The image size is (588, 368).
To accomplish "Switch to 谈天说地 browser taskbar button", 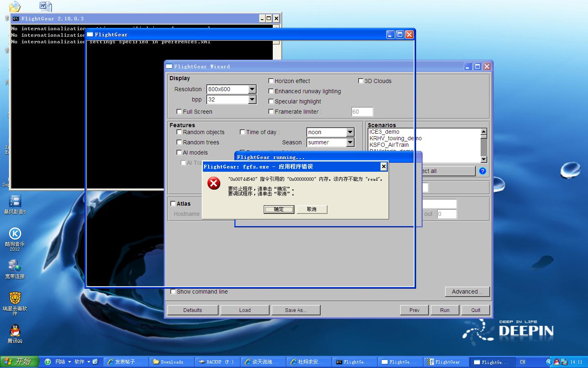I will tap(263, 362).
